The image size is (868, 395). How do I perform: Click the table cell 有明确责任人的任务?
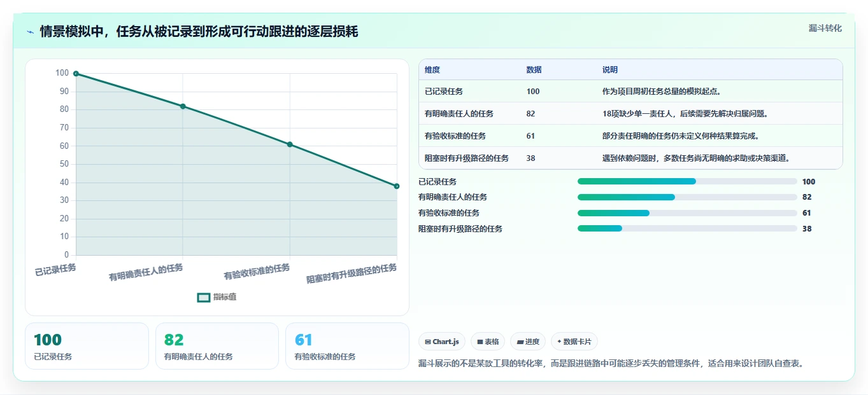(x=459, y=114)
